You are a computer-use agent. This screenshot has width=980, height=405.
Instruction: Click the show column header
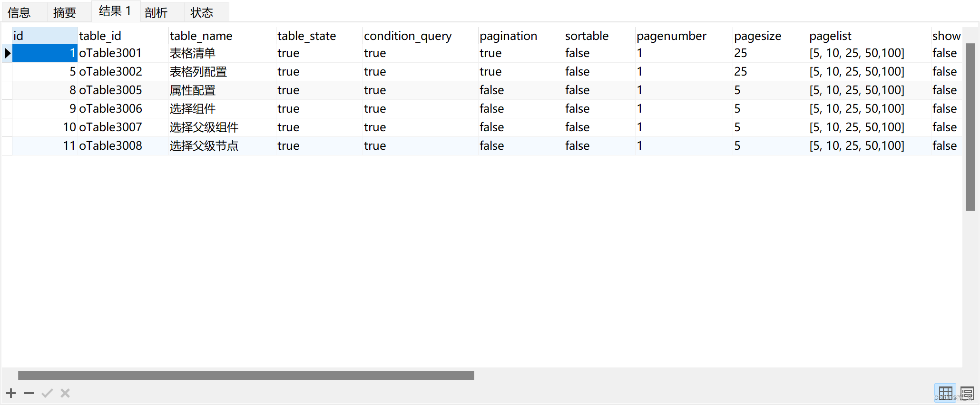[946, 36]
